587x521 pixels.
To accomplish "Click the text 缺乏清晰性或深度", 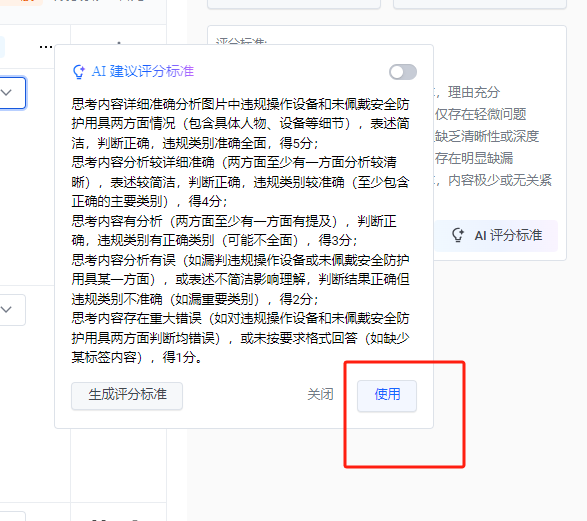I will click(487, 136).
